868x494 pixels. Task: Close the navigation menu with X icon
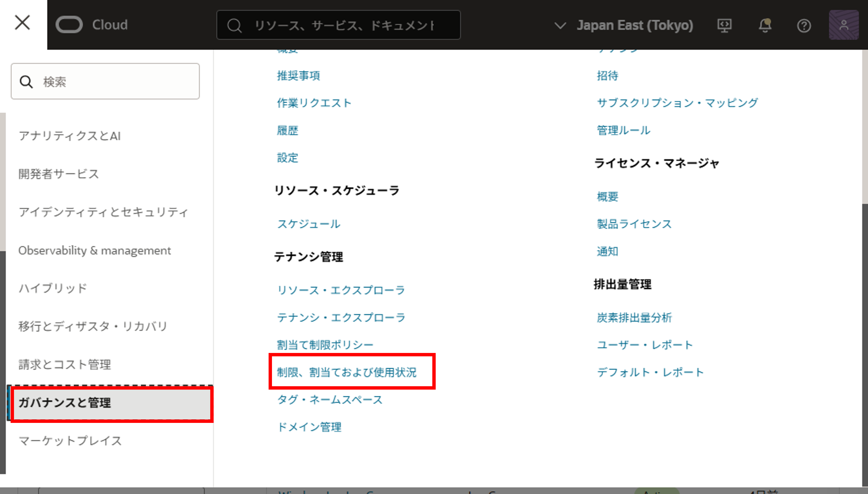tap(22, 23)
